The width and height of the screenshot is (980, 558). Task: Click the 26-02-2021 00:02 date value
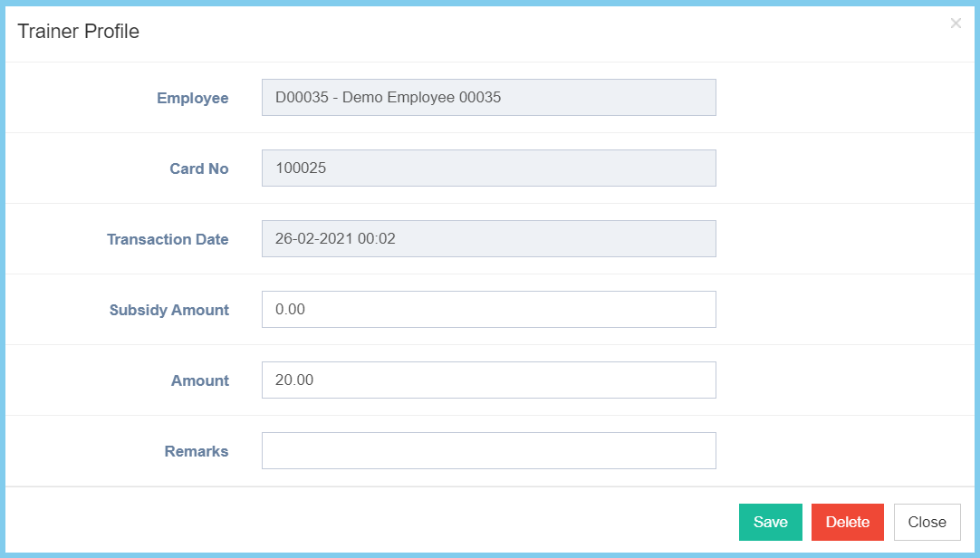click(335, 239)
